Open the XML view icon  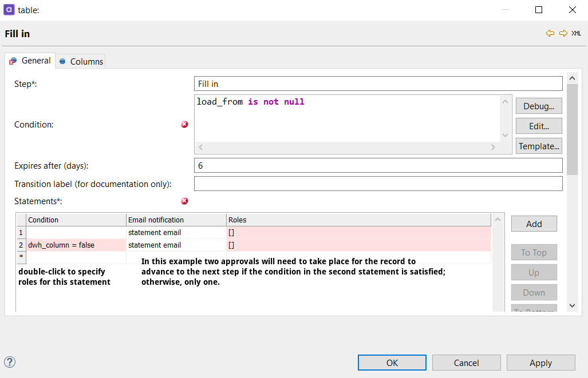(x=577, y=34)
